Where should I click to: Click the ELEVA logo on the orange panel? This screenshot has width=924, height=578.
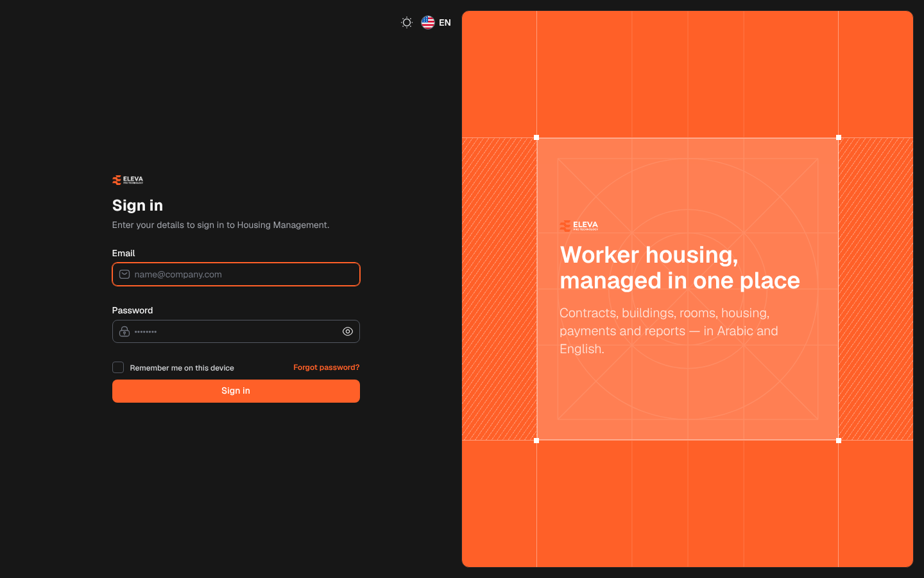click(579, 225)
